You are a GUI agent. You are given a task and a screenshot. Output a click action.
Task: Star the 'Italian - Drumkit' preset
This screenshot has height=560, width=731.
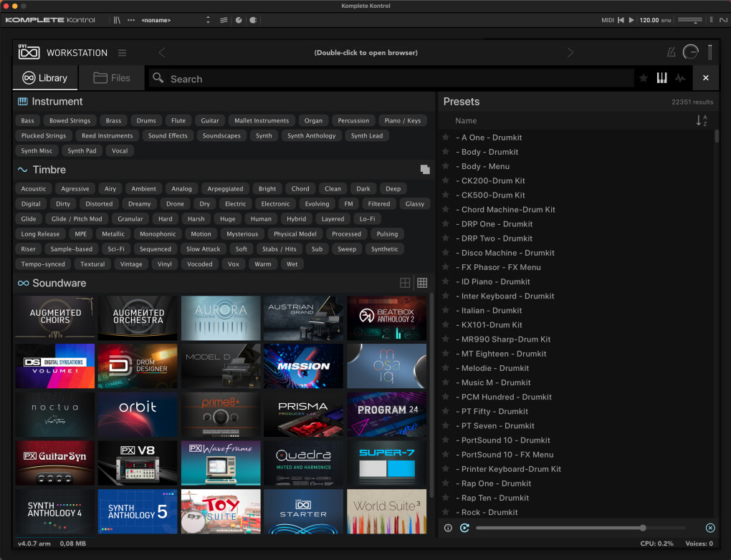446,310
